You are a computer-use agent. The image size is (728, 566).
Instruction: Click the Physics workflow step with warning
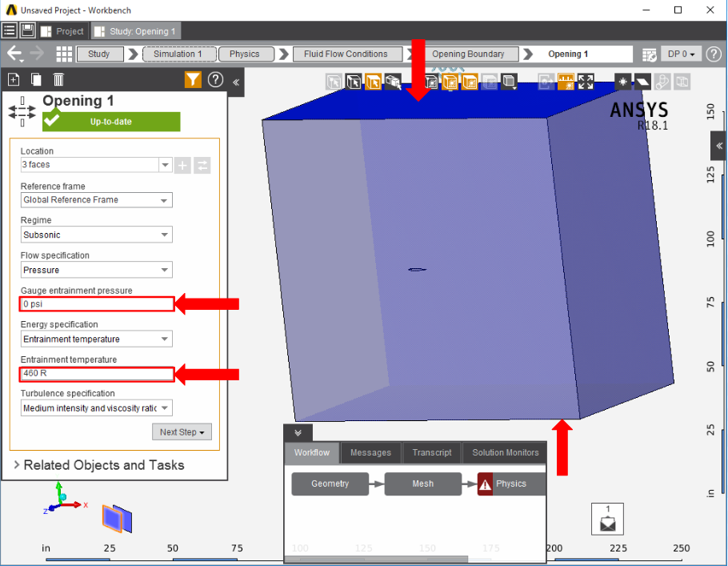click(511, 484)
